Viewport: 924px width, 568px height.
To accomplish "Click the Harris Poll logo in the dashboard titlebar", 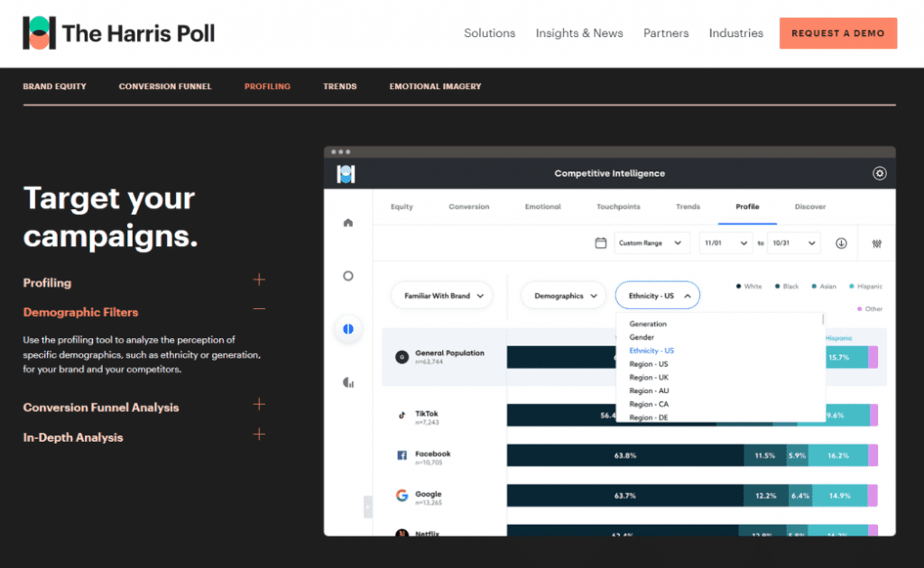I will (x=346, y=173).
